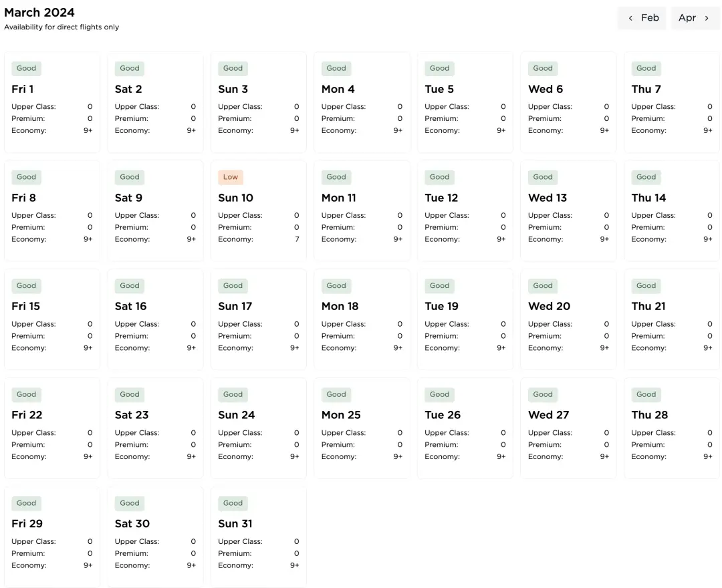This screenshot has width=722, height=588.
Task: Click the Low badge on Sun 10
Action: pyautogui.click(x=231, y=177)
